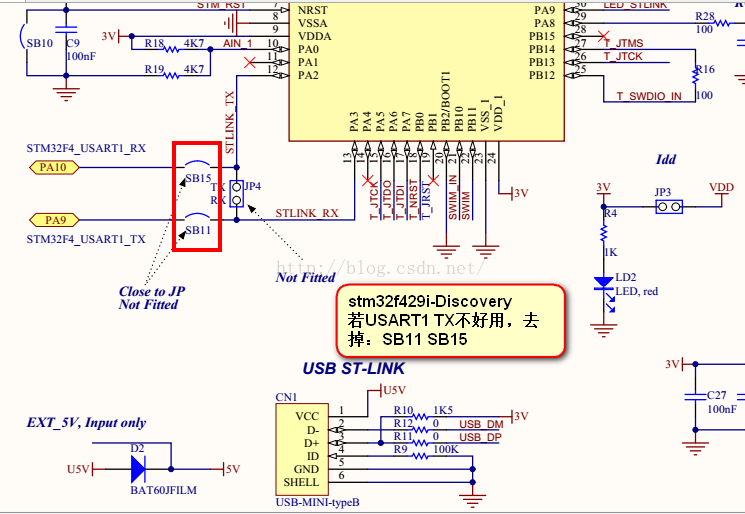Click the R12 resistor symbol
This screenshot has width=745, height=514.
pyautogui.click(x=420, y=429)
